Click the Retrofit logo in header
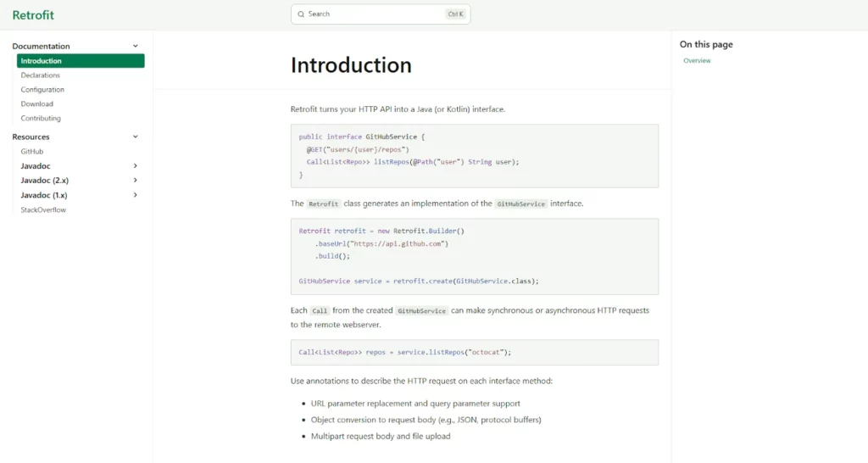Image resolution: width=868 pixels, height=463 pixels. [33, 15]
